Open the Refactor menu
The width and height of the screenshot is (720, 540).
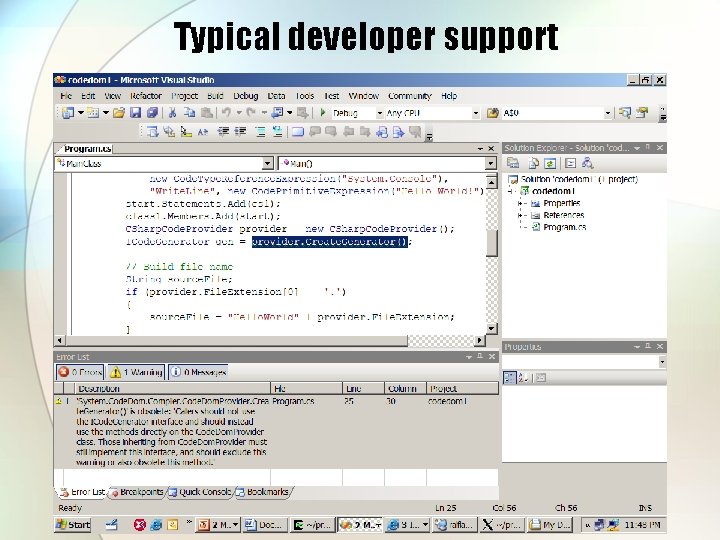click(x=146, y=96)
